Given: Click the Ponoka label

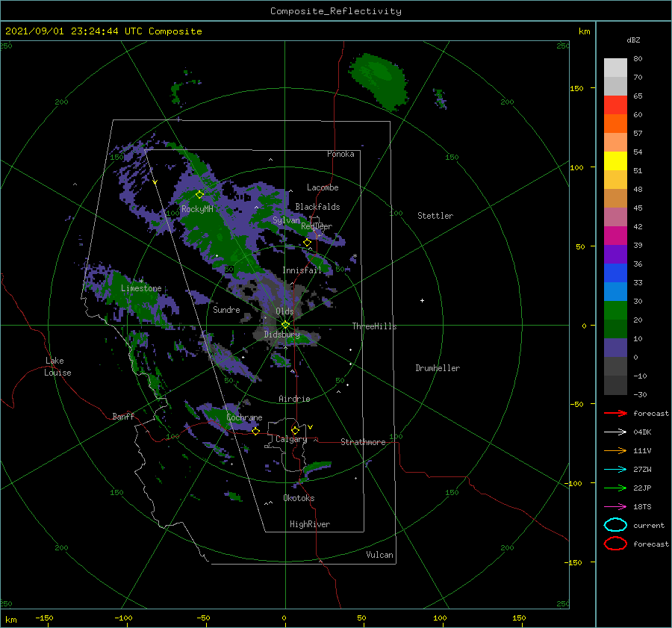Looking at the screenshot, I should pyautogui.click(x=340, y=154).
